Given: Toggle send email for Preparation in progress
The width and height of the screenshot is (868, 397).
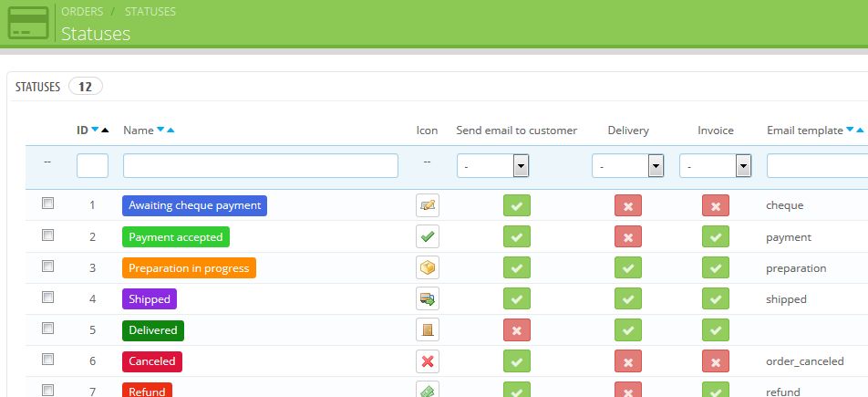Looking at the screenshot, I should pyautogui.click(x=516, y=267).
